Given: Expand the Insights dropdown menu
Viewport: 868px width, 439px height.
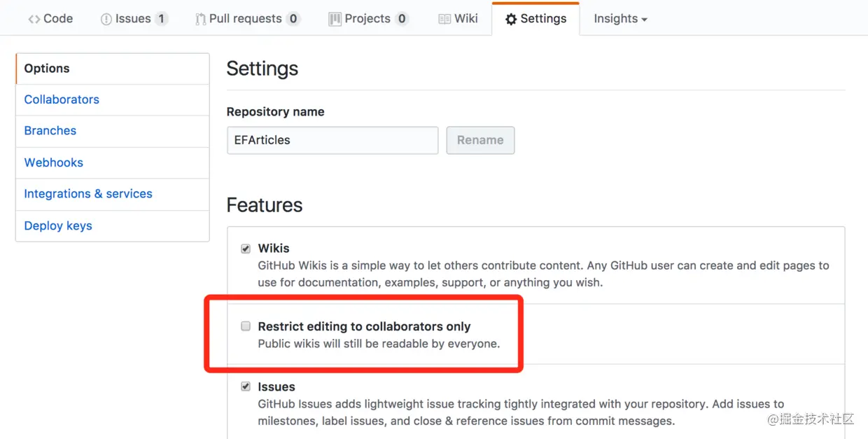Looking at the screenshot, I should tap(620, 19).
